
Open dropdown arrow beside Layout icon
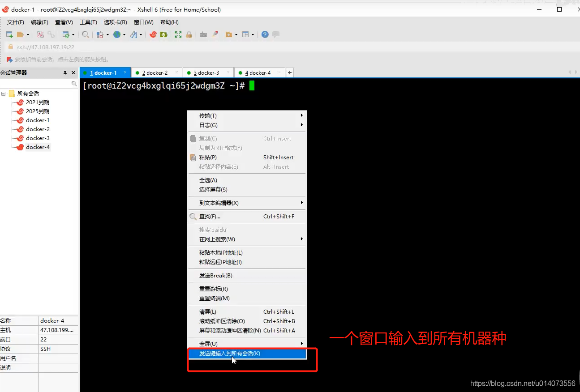click(x=253, y=34)
